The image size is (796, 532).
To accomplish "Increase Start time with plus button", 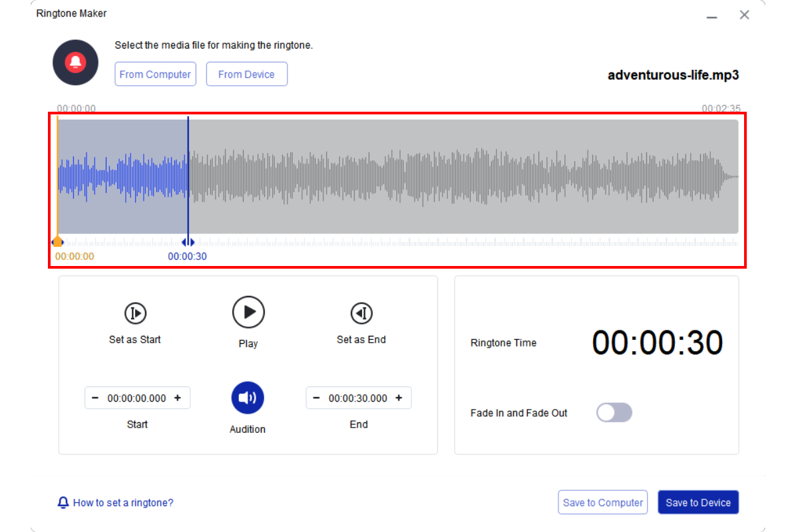I will tap(178, 398).
